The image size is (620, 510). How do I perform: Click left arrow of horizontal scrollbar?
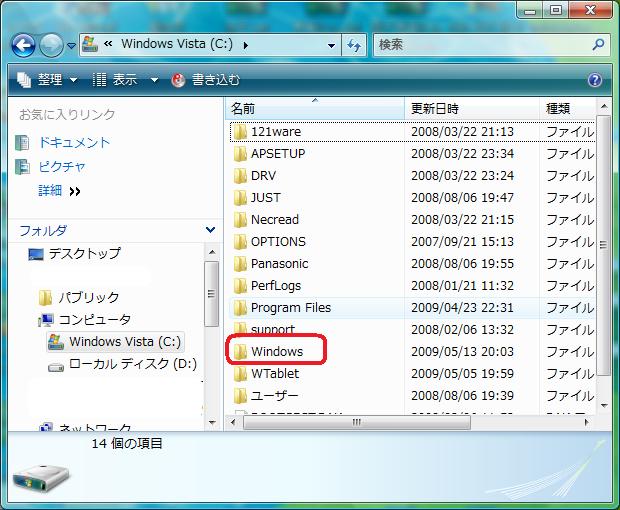pyautogui.click(x=233, y=422)
